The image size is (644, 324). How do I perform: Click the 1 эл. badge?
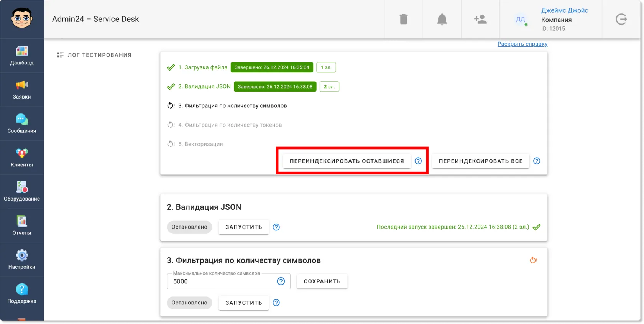pos(326,67)
